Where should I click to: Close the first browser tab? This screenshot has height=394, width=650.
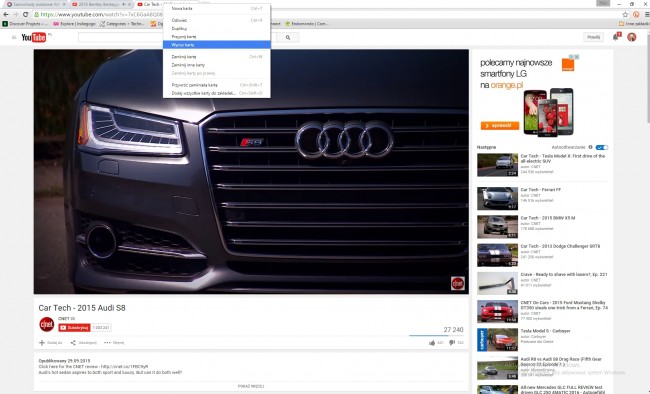point(64,4)
